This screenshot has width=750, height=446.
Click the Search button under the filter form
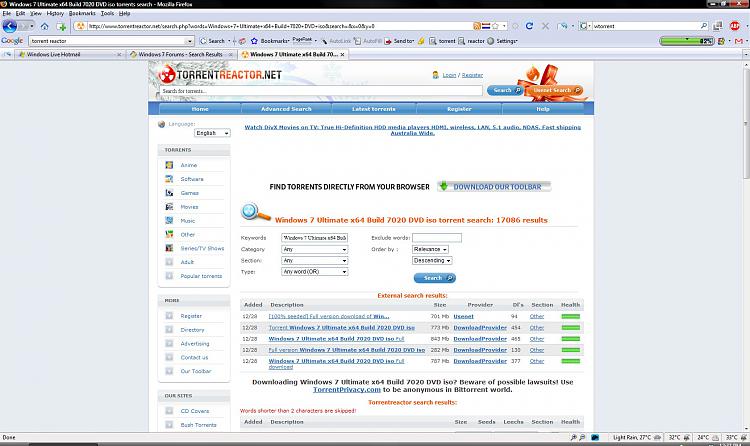(434, 278)
